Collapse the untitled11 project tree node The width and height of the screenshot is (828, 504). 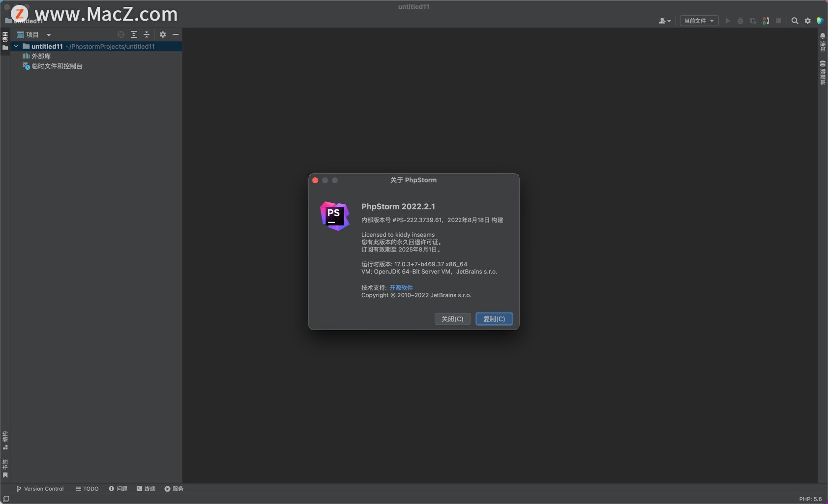point(16,46)
